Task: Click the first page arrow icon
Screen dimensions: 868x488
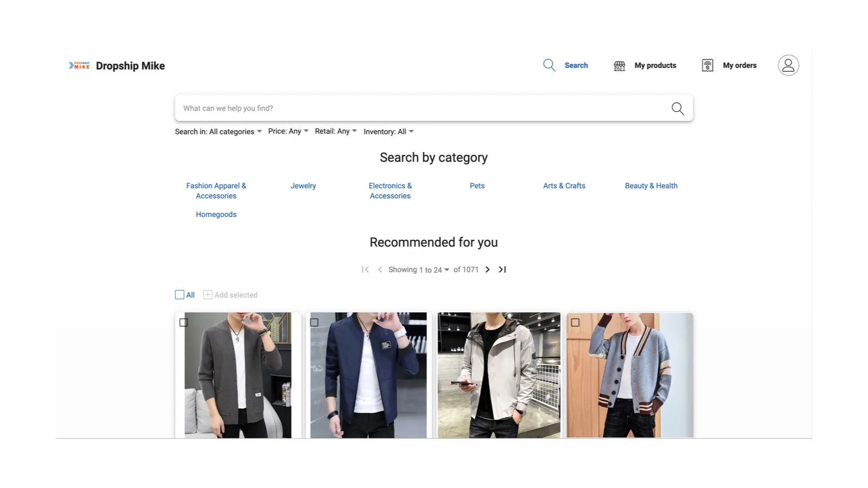Action: point(365,269)
